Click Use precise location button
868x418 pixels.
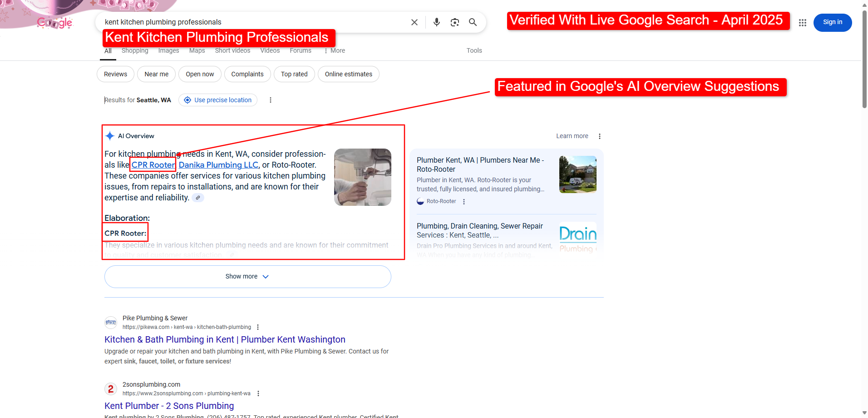coord(218,100)
